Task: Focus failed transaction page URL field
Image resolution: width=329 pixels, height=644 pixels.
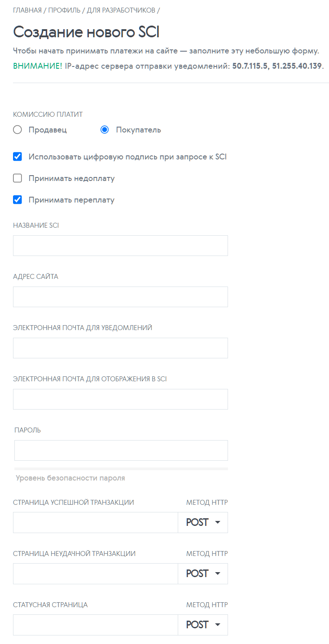Action: tap(95, 573)
